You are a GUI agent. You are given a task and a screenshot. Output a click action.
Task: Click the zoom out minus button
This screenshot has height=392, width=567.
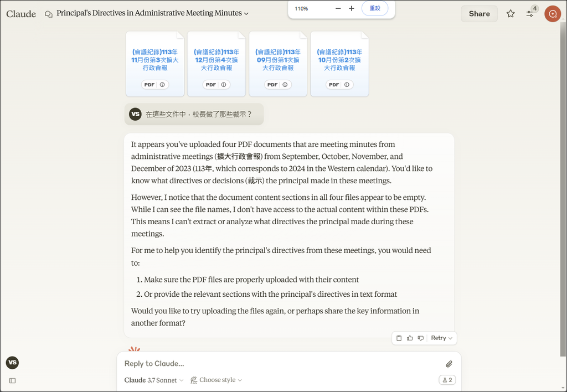[338, 8]
